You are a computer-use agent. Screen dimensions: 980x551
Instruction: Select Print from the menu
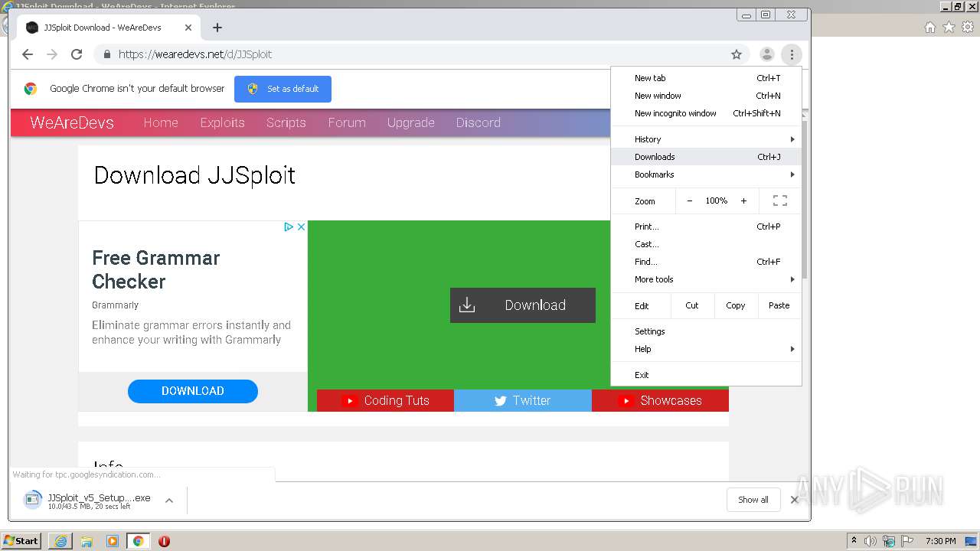click(706, 227)
